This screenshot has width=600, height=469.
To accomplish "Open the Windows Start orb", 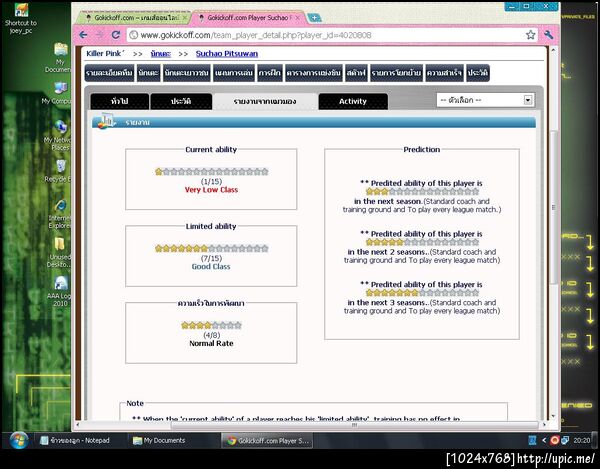I will click(18, 441).
